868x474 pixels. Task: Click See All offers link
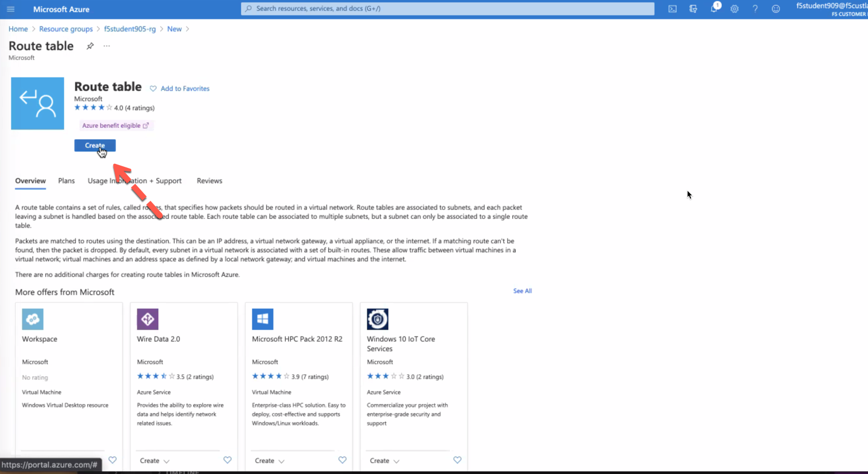[x=523, y=291]
